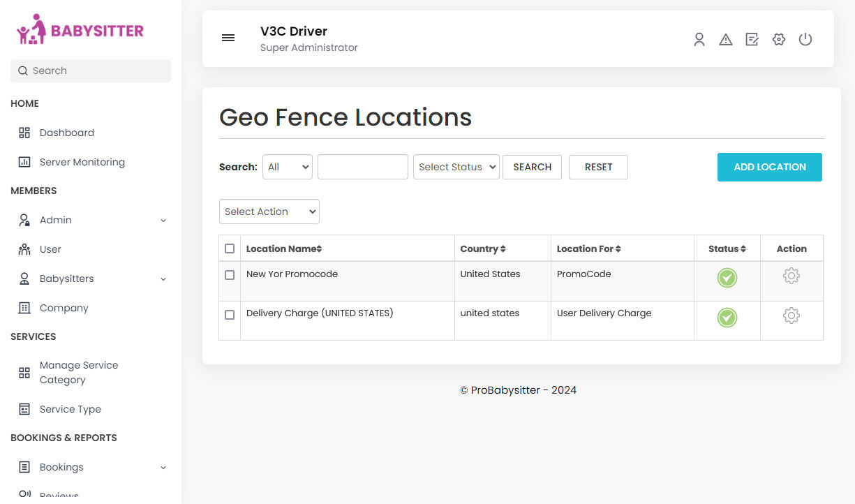Open the alerts warning icon in the header
855x504 pixels.
[x=726, y=40]
